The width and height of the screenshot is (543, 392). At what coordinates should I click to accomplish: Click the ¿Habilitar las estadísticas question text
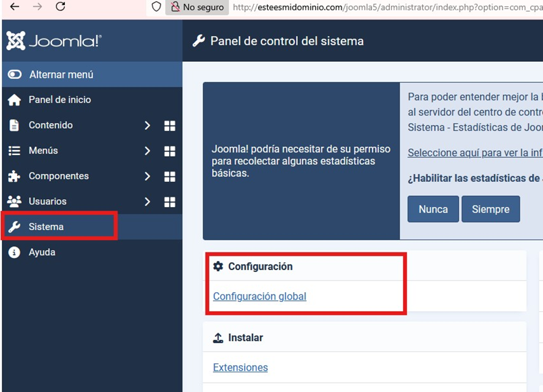coord(475,178)
